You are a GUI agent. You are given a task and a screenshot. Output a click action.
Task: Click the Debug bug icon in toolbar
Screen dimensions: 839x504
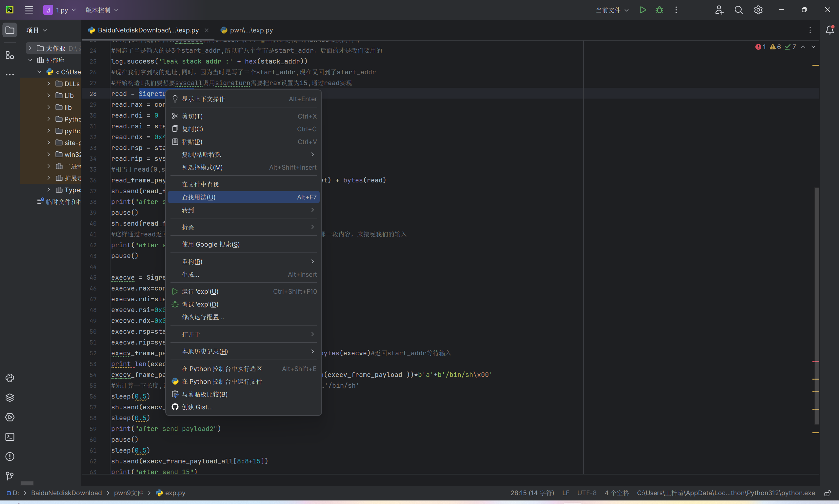pyautogui.click(x=659, y=10)
